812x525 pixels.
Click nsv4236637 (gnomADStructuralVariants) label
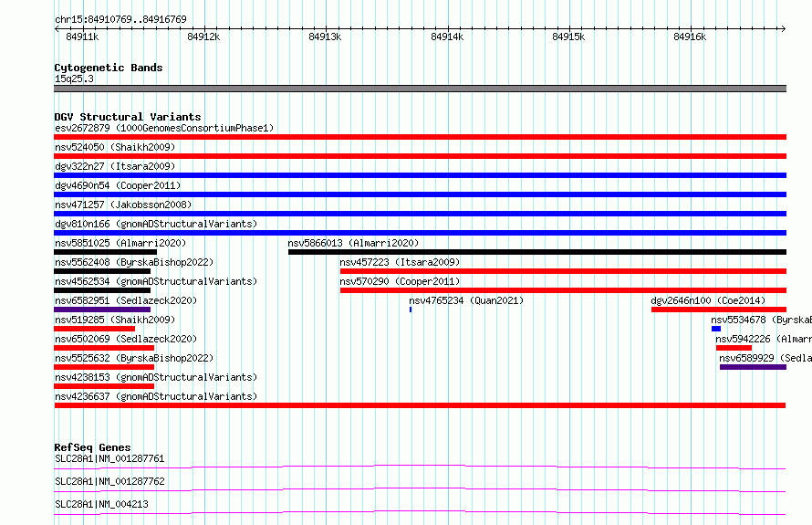156,396
